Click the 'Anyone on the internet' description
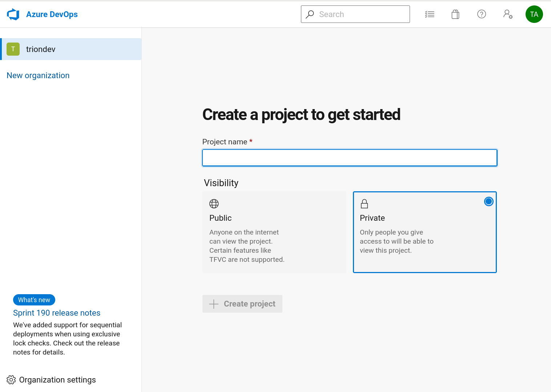The image size is (551, 392). pyautogui.click(x=247, y=246)
